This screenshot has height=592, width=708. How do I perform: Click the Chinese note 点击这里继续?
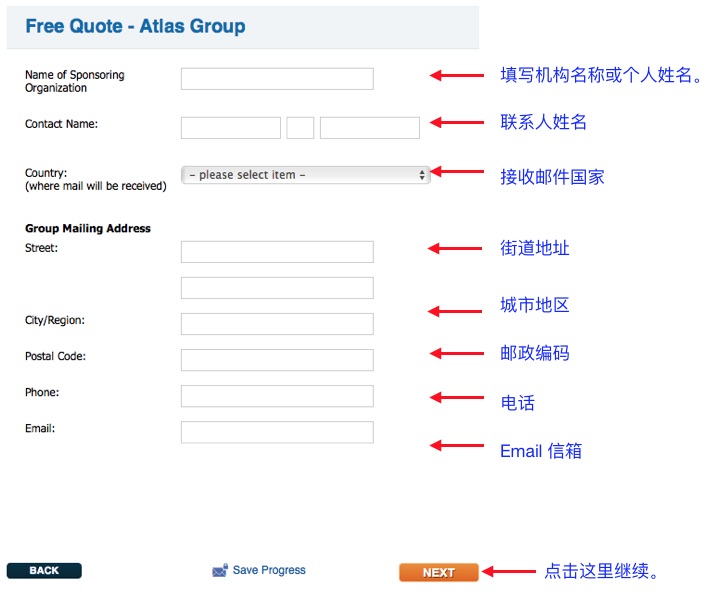tap(602, 572)
